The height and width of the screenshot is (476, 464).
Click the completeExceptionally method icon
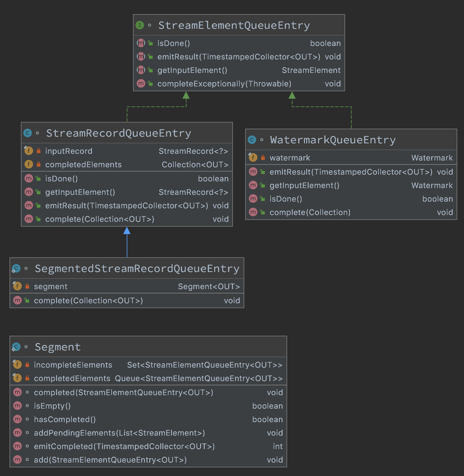point(141,83)
